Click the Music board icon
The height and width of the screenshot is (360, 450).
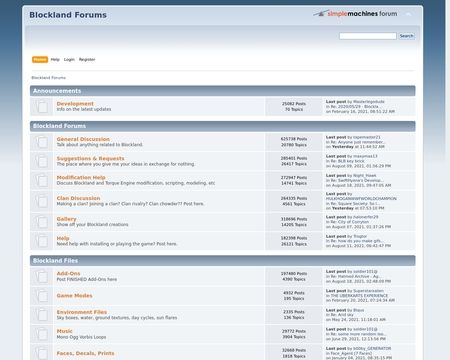coord(42,334)
